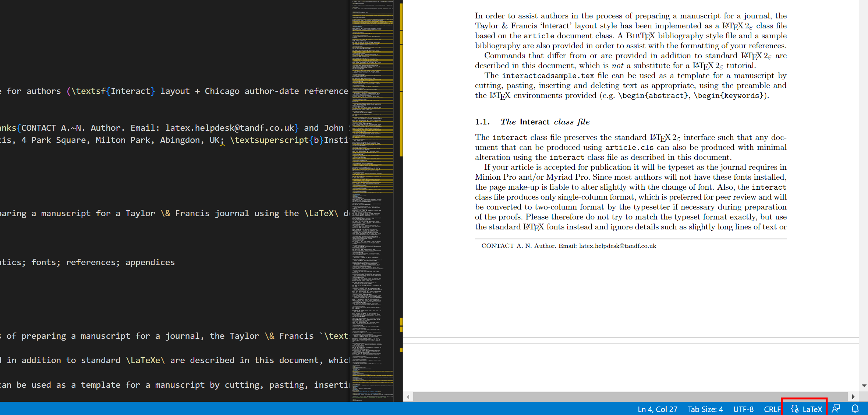The image size is (868, 415).
Task: Click PDF viewer scroll-down arrow
Action: coord(864,386)
